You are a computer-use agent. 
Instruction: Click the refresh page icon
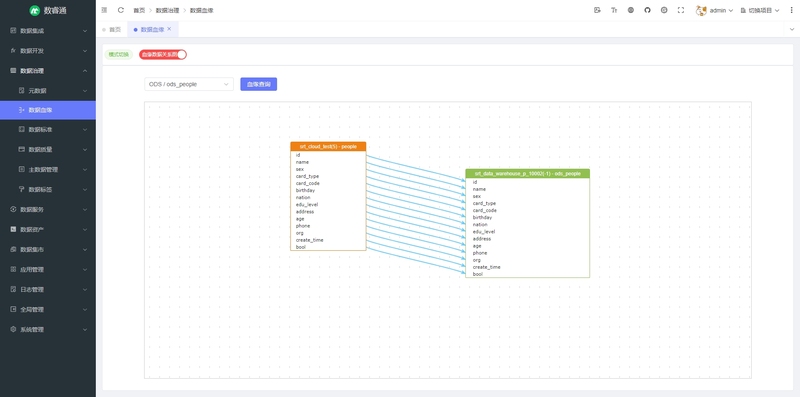(x=121, y=10)
